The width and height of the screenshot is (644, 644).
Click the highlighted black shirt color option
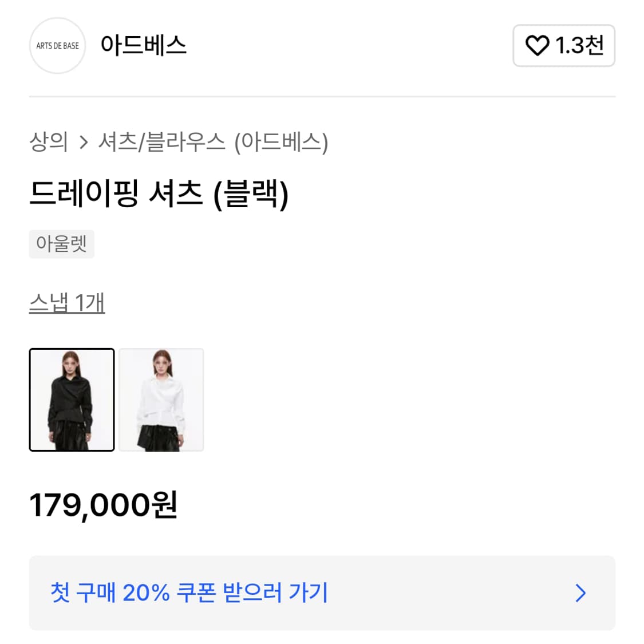[x=72, y=400]
